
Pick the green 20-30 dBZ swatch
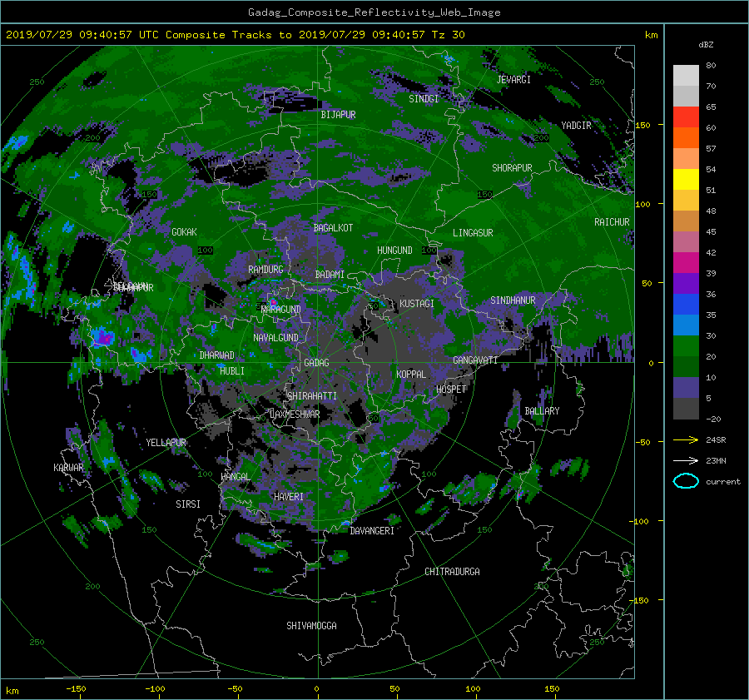click(686, 346)
